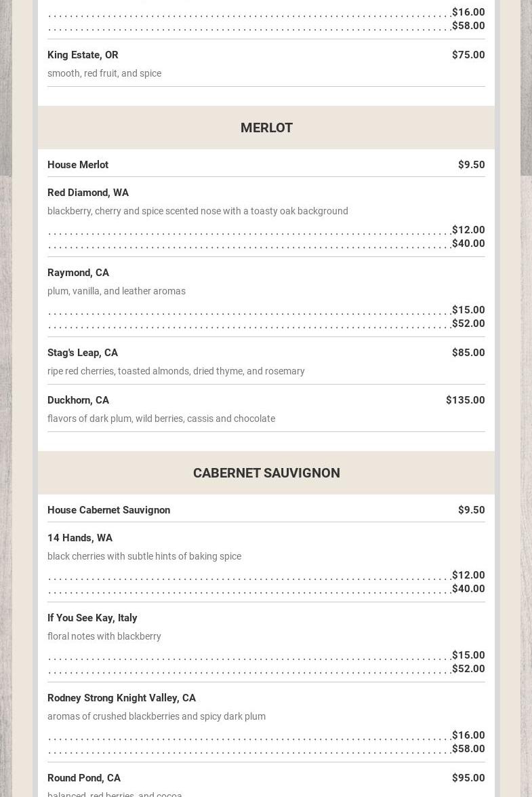Click Red Diamond's blackberry cherry description
The height and width of the screenshot is (797, 532).
[x=198, y=211]
